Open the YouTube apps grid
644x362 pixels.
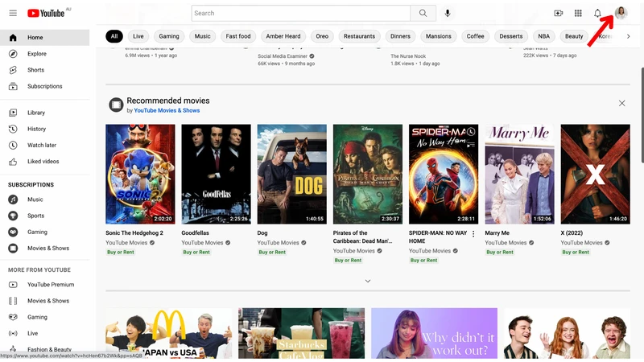tap(578, 13)
